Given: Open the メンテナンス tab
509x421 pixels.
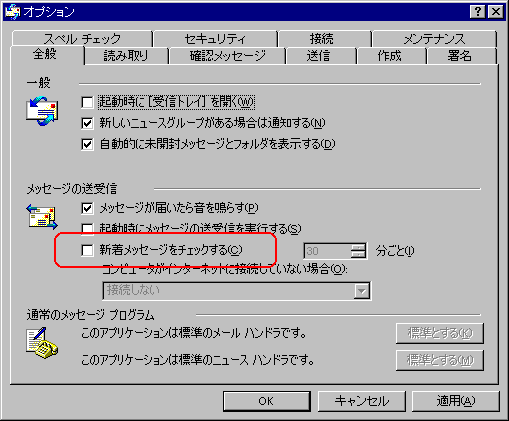Looking at the screenshot, I should click(434, 39).
